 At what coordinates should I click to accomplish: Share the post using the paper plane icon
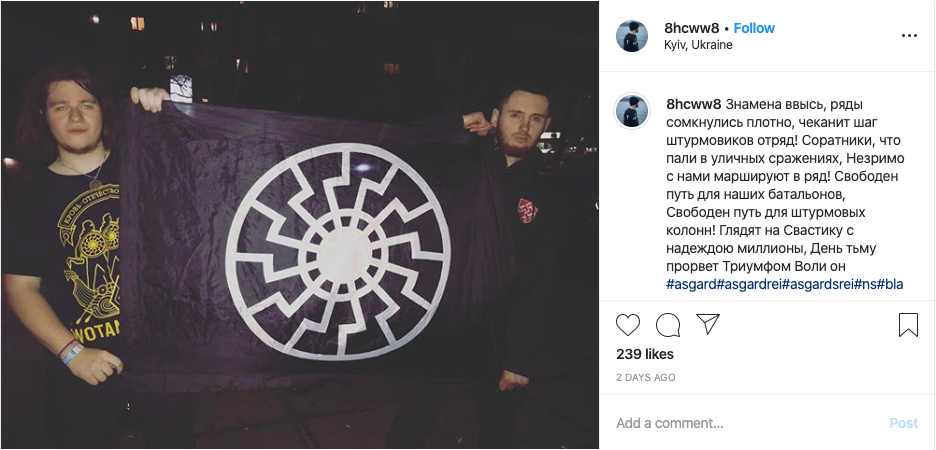click(708, 324)
